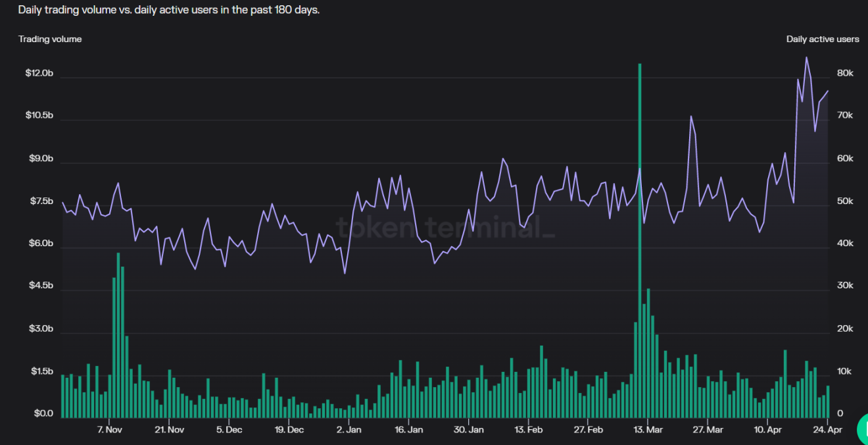Click the 2. Jan date marker

pos(349,430)
